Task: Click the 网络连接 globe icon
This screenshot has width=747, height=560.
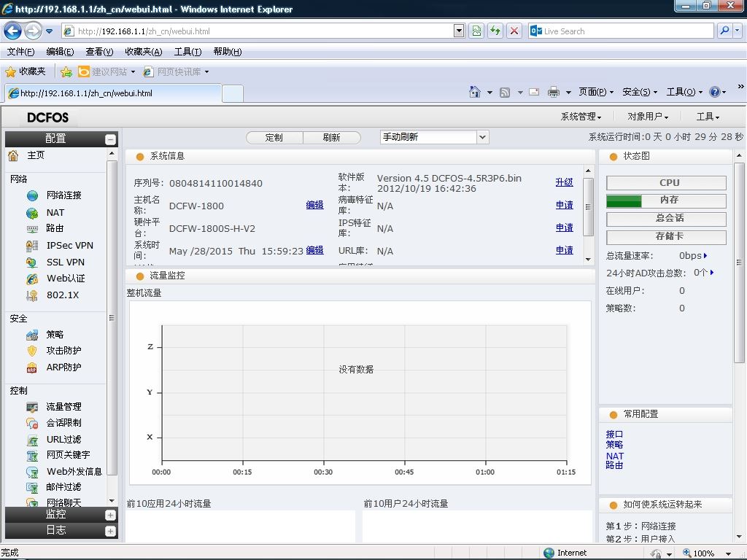Action: pos(32,195)
